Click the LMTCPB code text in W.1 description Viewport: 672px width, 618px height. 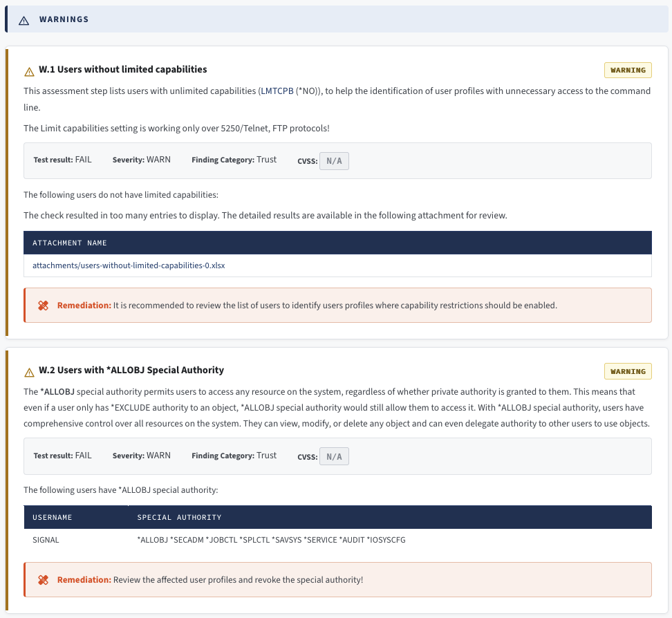(277, 91)
